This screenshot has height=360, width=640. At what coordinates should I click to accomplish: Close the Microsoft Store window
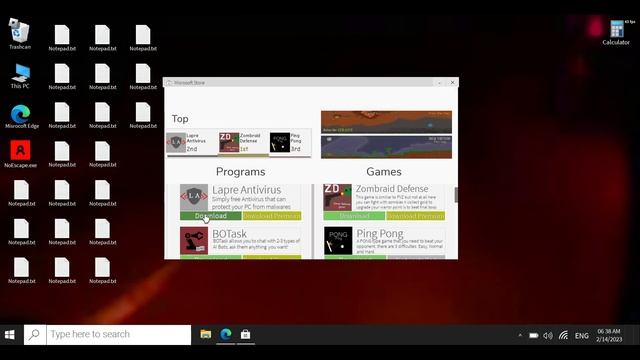point(452,82)
